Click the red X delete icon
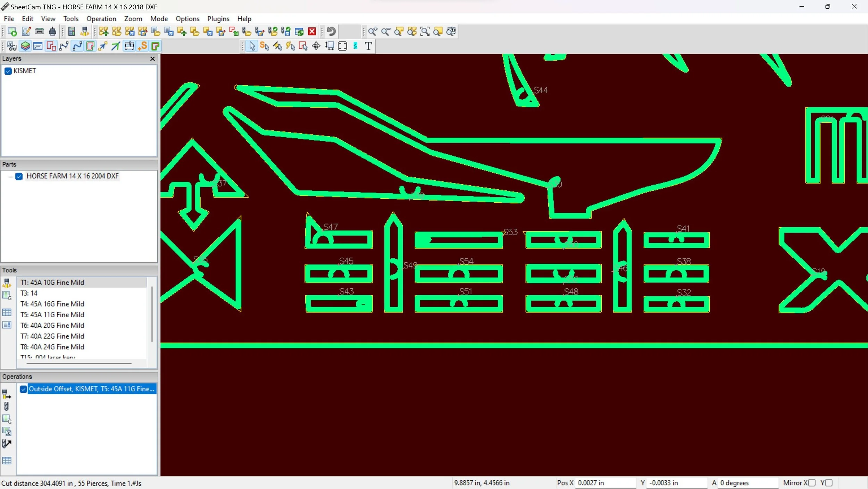The width and height of the screenshot is (868, 489). (x=312, y=32)
